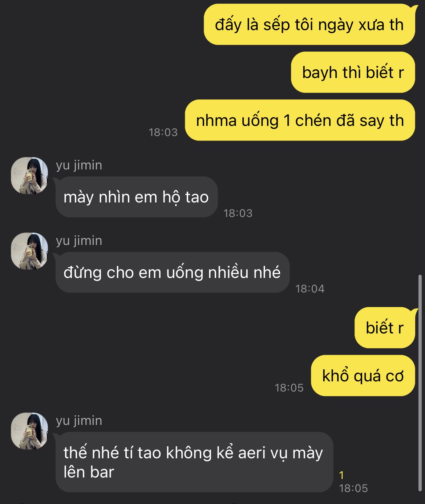Click the yellow reaction count "1" above 18:05
This screenshot has height=504, width=425.
click(x=341, y=475)
